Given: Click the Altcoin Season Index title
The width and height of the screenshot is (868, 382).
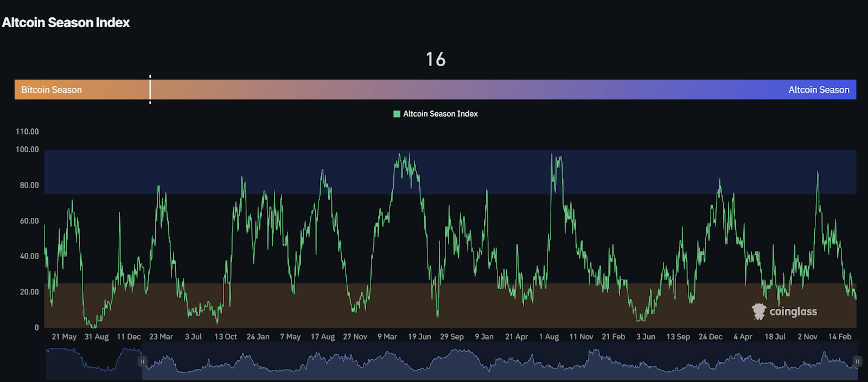Looking at the screenshot, I should click(66, 23).
